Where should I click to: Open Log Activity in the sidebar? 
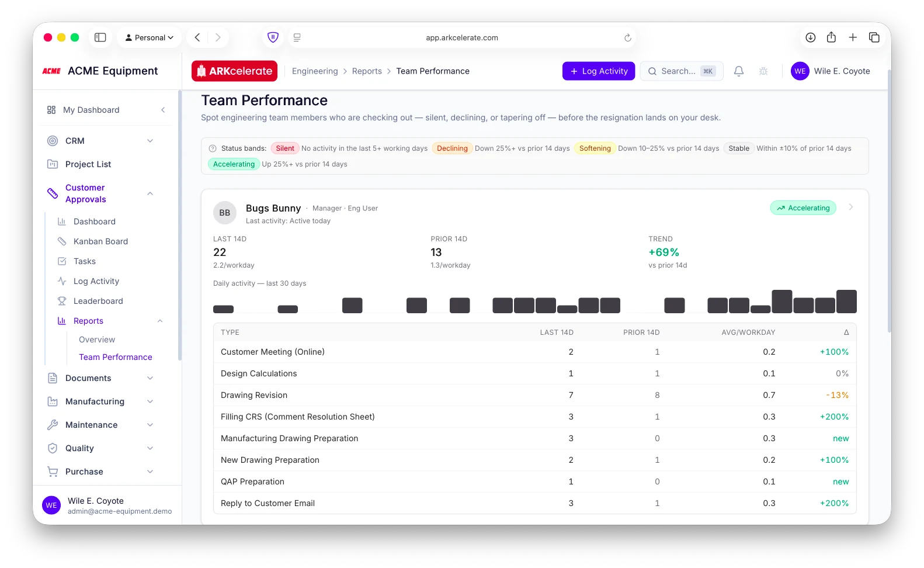click(x=96, y=281)
